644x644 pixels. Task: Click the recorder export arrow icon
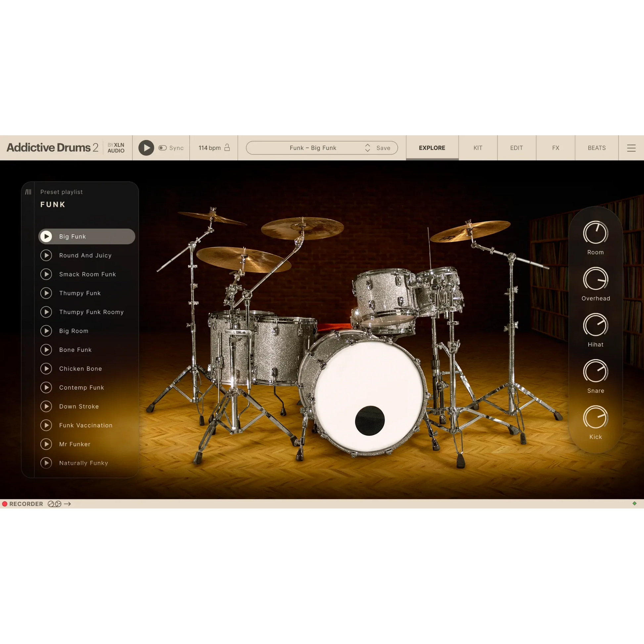point(67,504)
